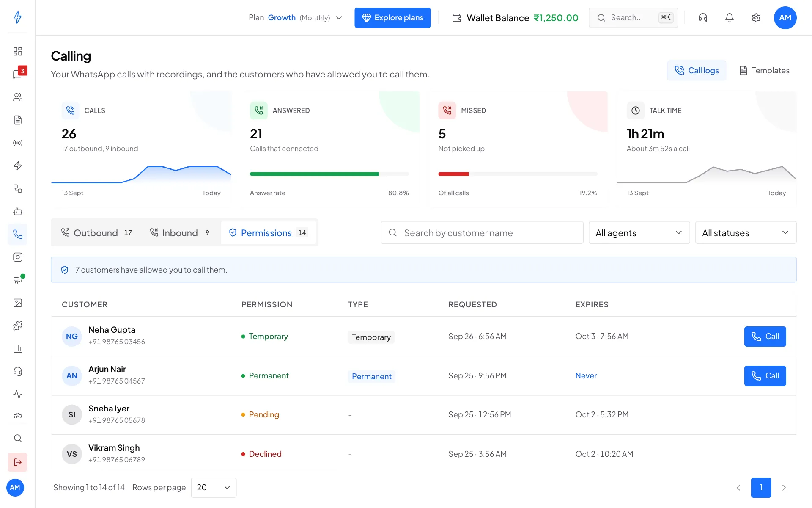Click the Search by customer name field
This screenshot has width=812, height=508.
(x=482, y=232)
